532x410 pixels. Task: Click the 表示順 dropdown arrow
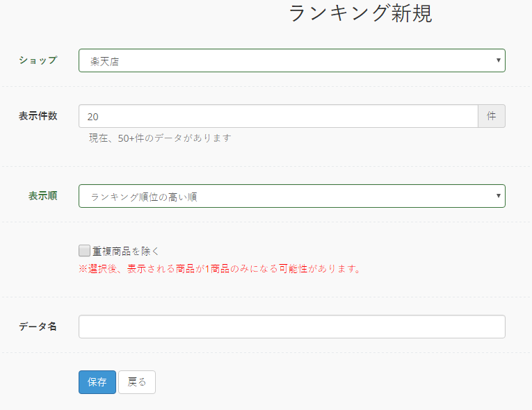[x=499, y=196]
